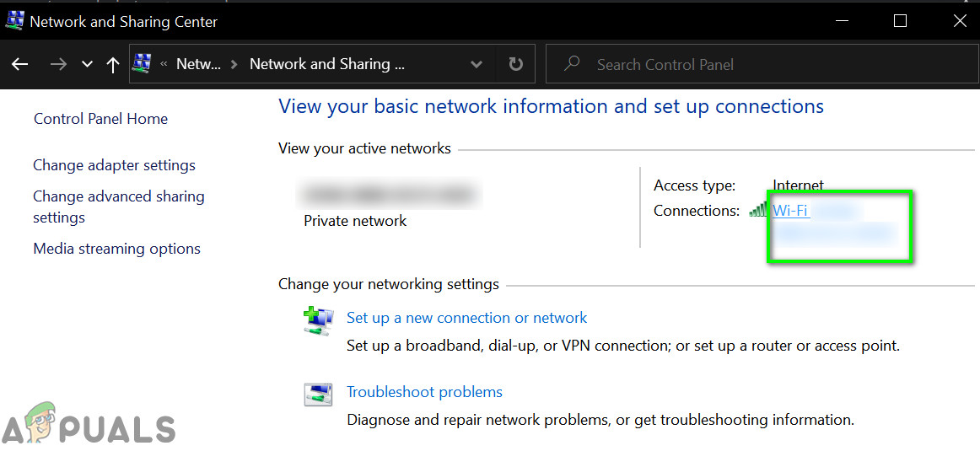
Task: Click the Back navigation arrow
Action: [x=19, y=65]
